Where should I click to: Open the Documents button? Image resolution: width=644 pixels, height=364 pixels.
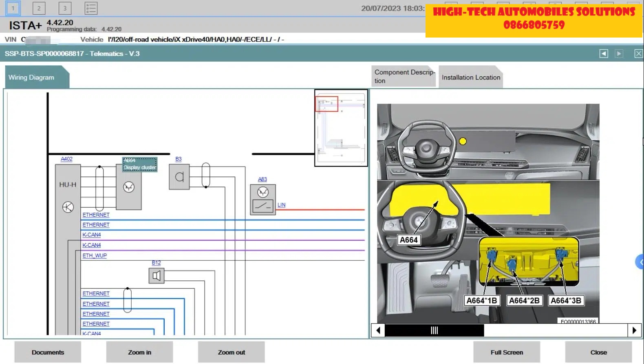coord(48,352)
